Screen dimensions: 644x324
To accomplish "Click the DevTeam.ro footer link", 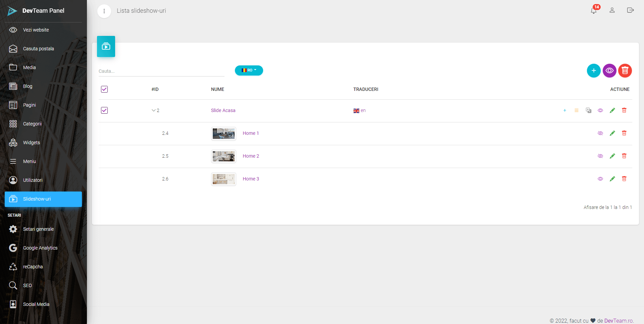I will [618, 321].
